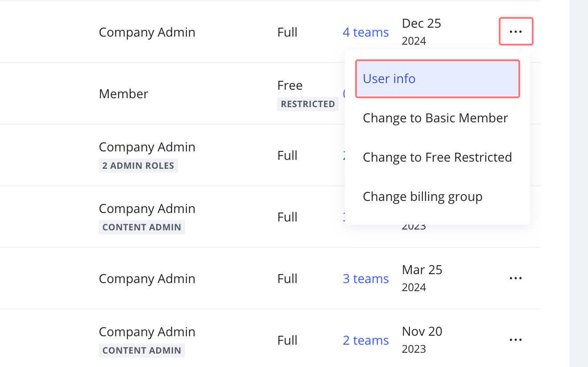The image size is (588, 367).
Task: Select User info from the dropdown menu
Action: coord(437,79)
